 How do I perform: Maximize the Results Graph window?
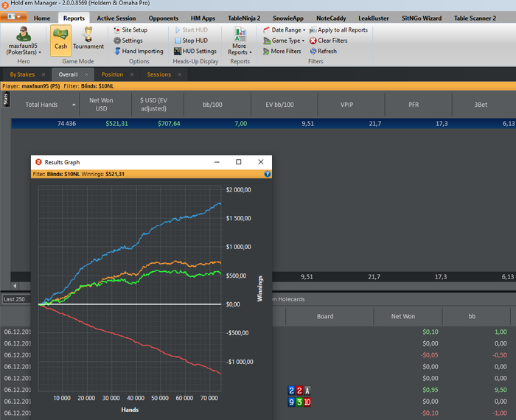pyautogui.click(x=239, y=162)
